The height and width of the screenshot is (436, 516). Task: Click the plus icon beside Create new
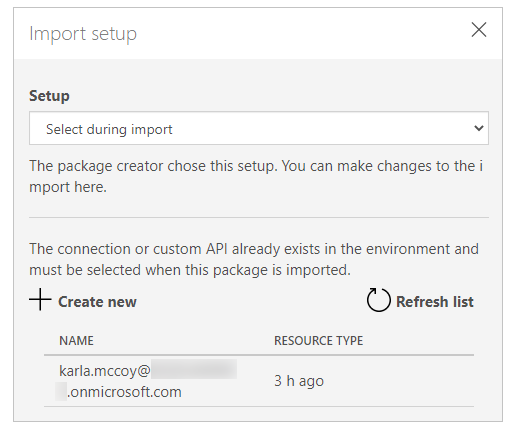tap(40, 299)
